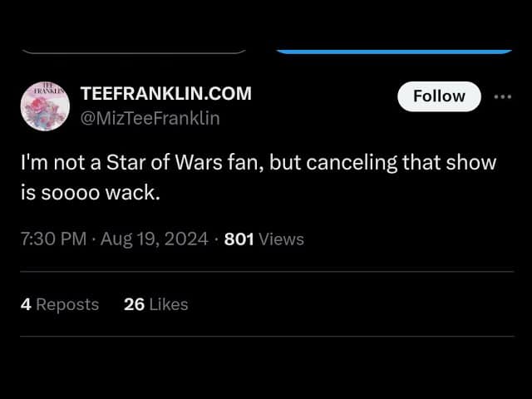Click the number 26 beside Likes
Screen dimensions: 532x399
[134, 304]
